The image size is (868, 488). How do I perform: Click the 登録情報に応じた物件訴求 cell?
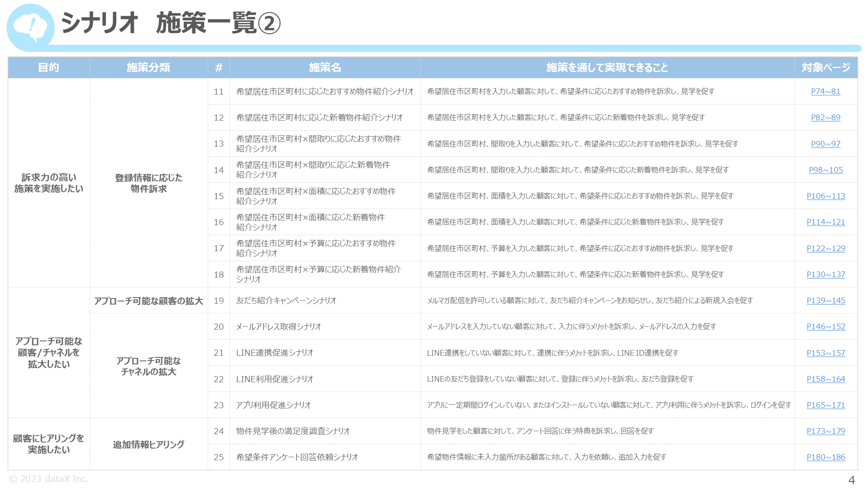coord(148,183)
